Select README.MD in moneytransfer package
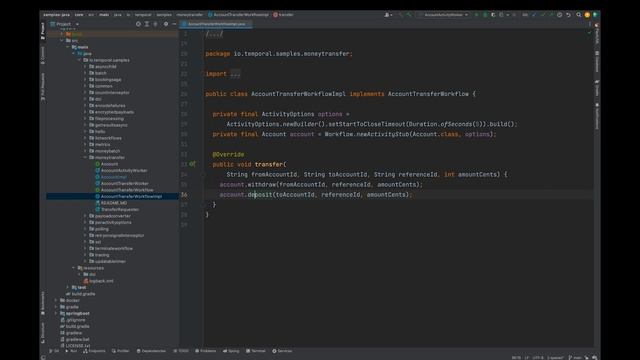This screenshot has width=640, height=360. 114,203
